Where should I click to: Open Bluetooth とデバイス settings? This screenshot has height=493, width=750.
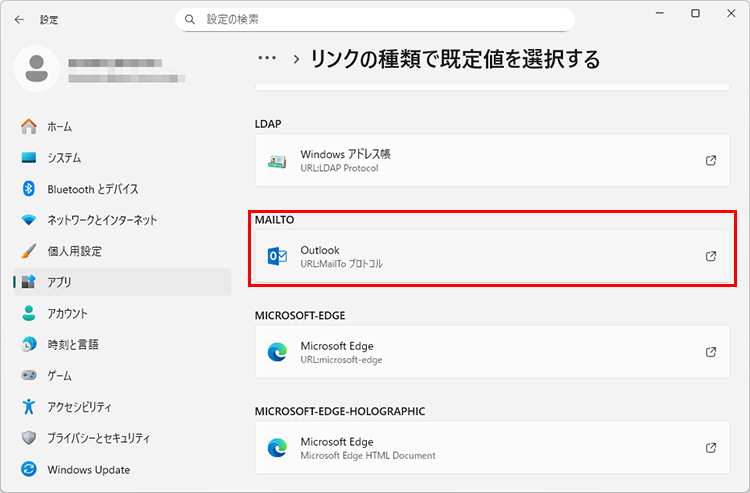coord(92,189)
